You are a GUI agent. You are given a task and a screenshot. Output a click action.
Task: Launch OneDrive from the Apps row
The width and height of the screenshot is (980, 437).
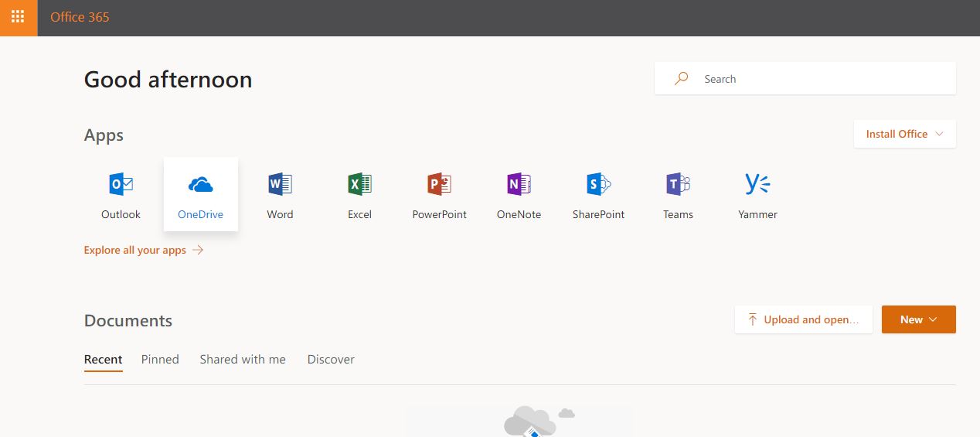point(200,195)
